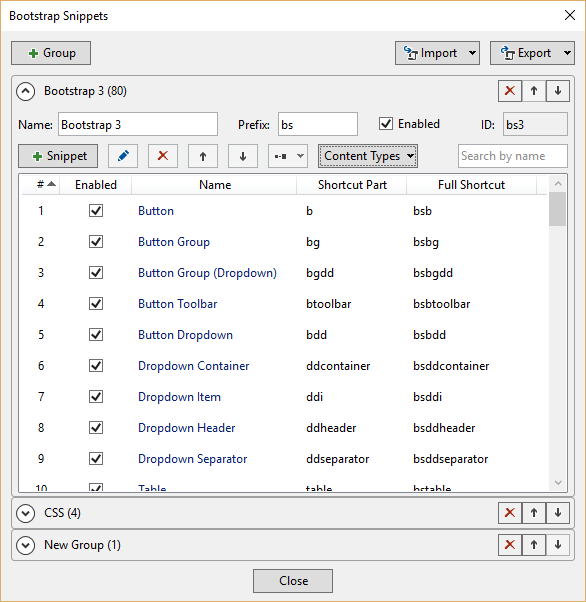Uncheck Enabled for Button Group (Dropdown)
The width and height of the screenshot is (586, 602).
pos(96,273)
